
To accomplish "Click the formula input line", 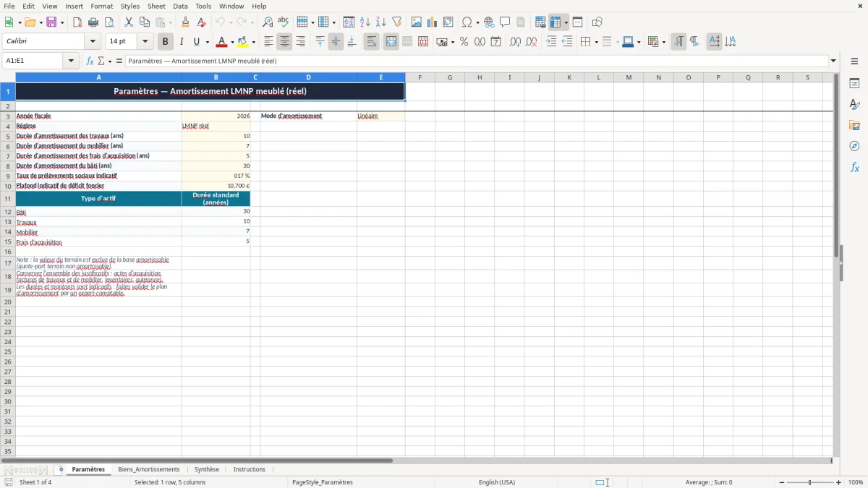I will [x=477, y=61].
